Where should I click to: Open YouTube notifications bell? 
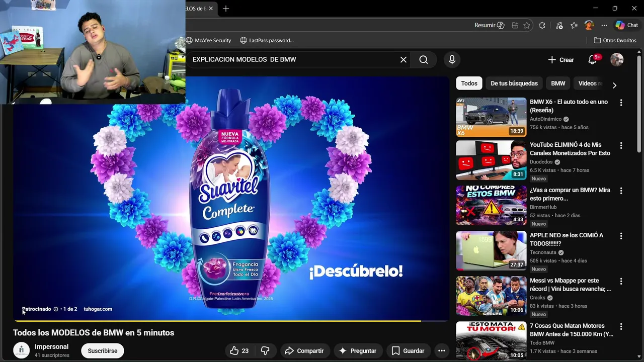[x=593, y=60]
